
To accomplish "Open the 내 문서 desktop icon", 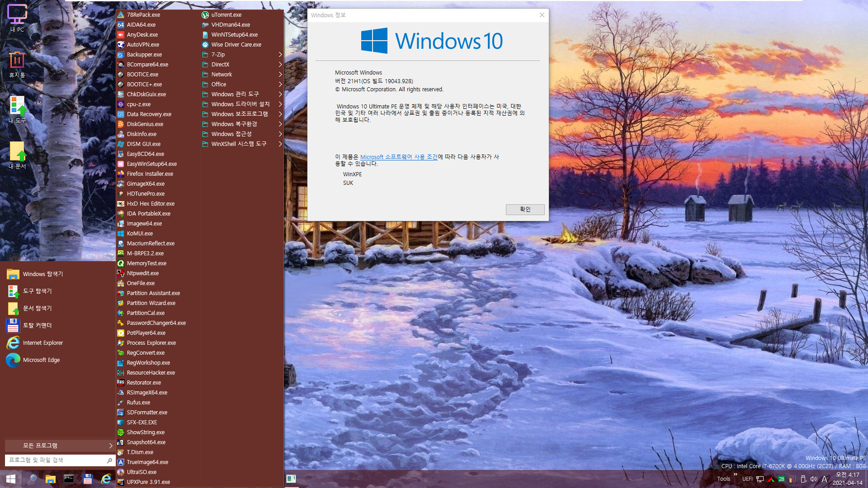I will tap(17, 155).
